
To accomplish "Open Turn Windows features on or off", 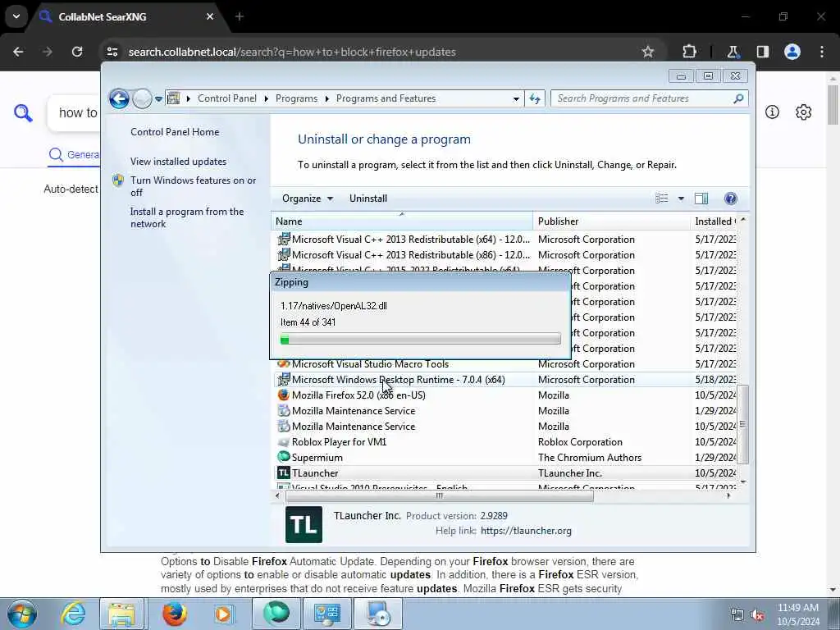I will 193,186.
